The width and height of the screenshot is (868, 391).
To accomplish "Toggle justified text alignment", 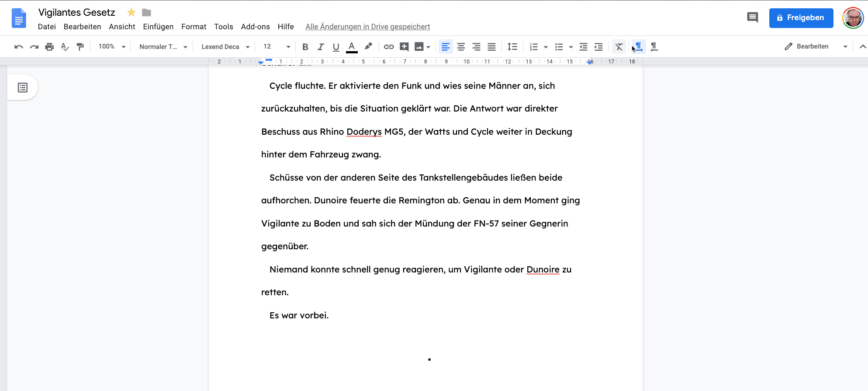I will (x=491, y=47).
